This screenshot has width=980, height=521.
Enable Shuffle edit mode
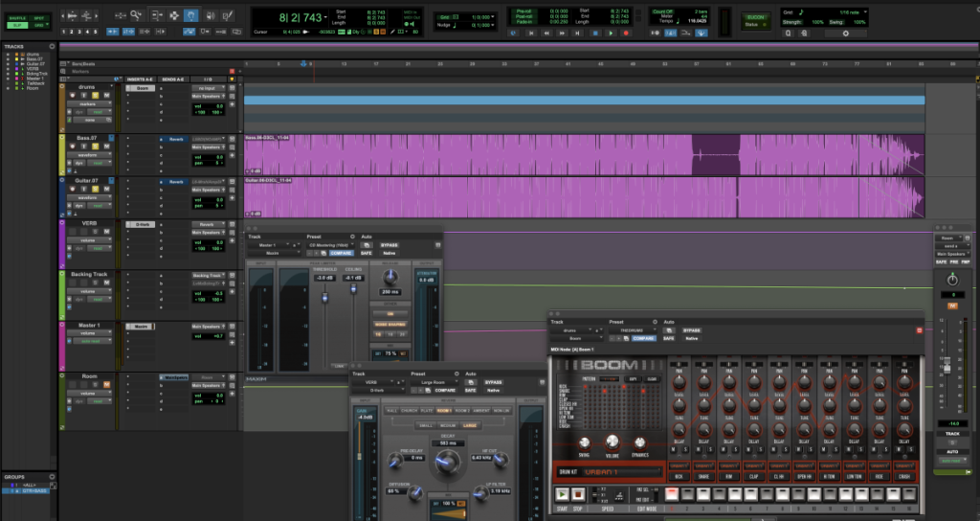pyautogui.click(x=17, y=18)
